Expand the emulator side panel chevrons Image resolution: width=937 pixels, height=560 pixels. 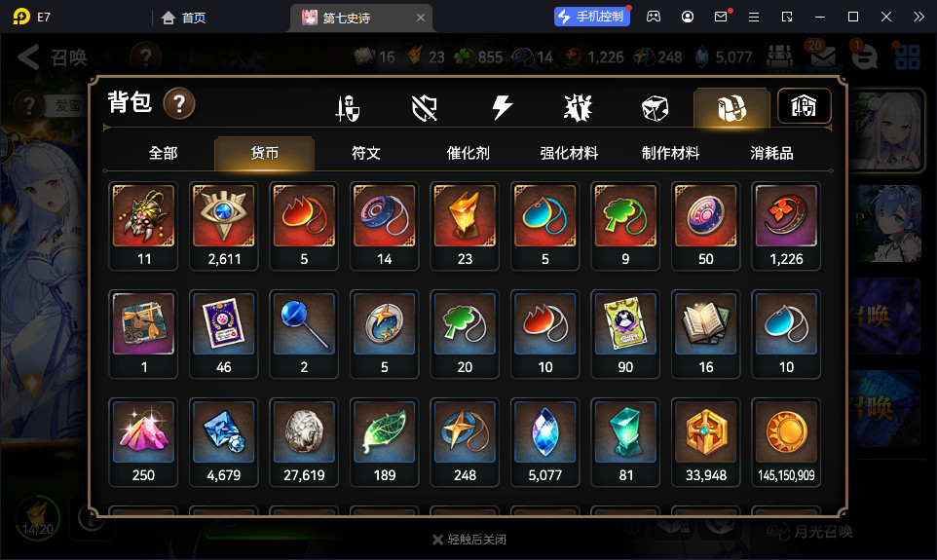(x=919, y=17)
